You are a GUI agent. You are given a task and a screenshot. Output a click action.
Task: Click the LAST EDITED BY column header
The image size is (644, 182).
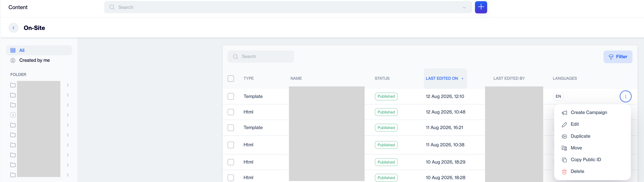click(x=509, y=79)
